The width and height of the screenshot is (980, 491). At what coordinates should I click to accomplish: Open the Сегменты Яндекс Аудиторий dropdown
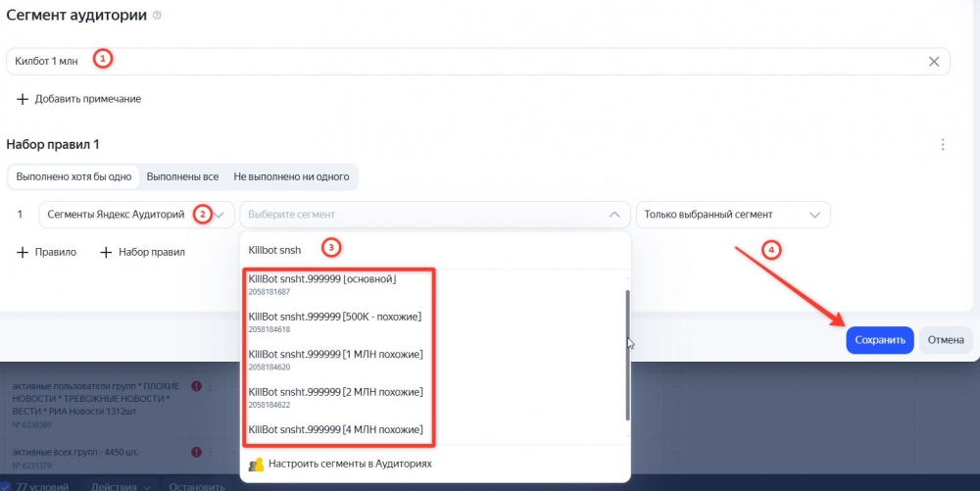pos(136,215)
